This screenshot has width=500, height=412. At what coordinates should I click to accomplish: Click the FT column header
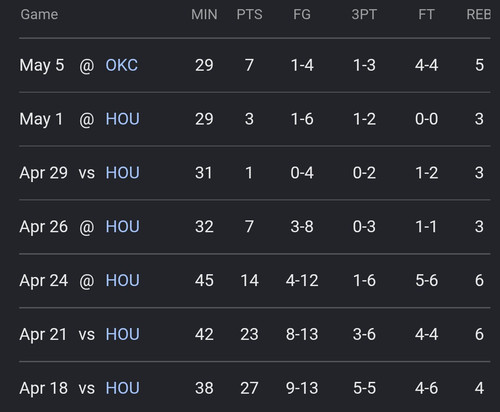coord(426,14)
